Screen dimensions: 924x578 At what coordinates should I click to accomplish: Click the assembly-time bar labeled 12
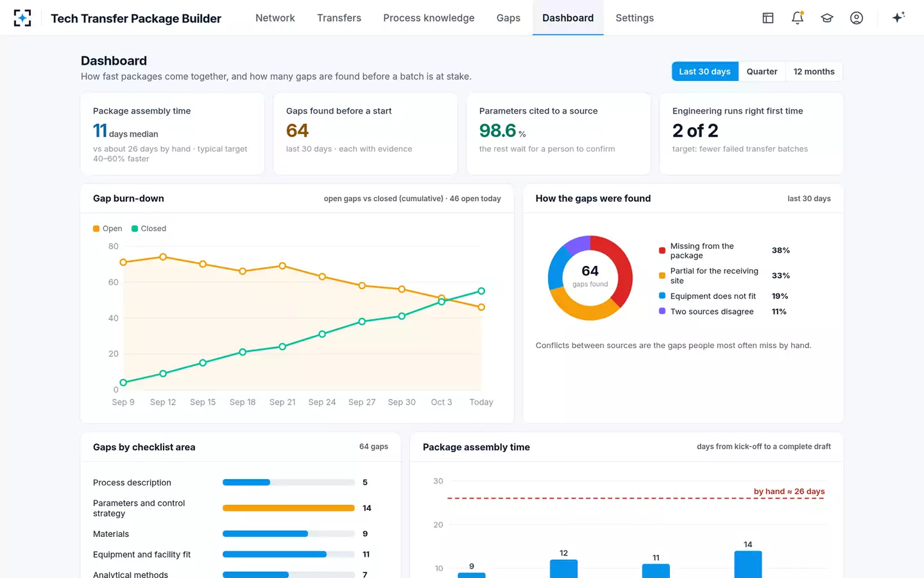(563, 569)
